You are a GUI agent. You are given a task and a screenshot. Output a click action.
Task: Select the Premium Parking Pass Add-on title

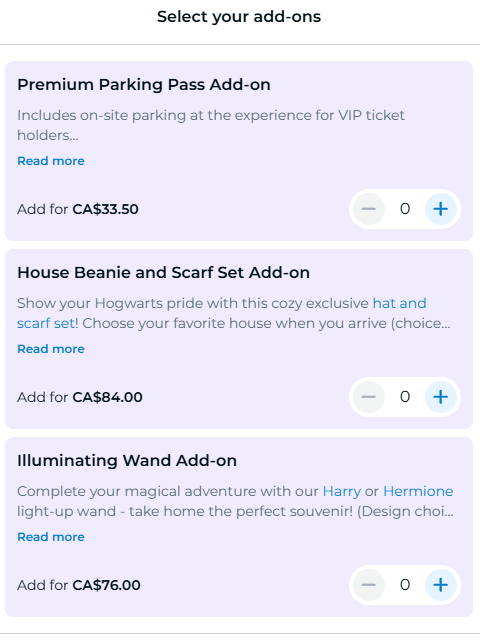pyautogui.click(x=144, y=85)
